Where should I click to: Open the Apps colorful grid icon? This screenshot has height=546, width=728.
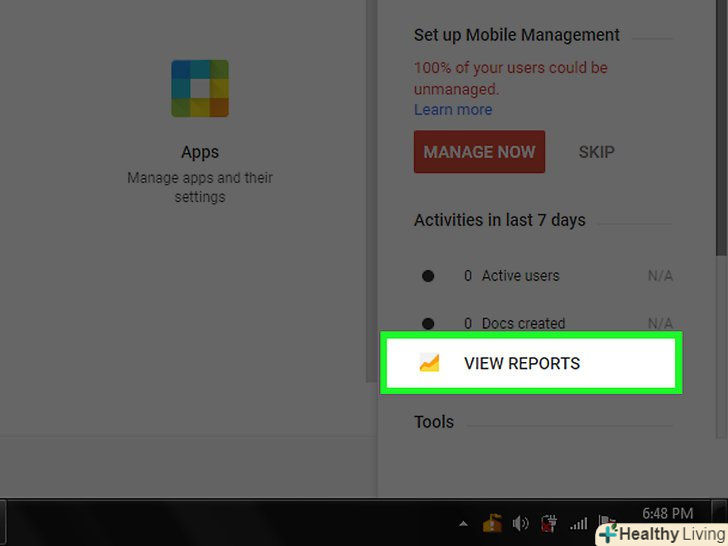(x=200, y=88)
